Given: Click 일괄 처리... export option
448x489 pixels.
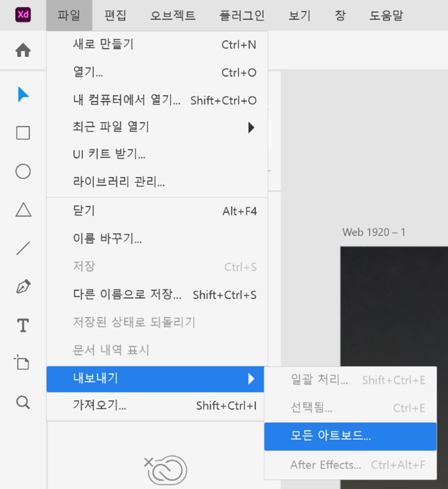Looking at the screenshot, I should 350,380.
